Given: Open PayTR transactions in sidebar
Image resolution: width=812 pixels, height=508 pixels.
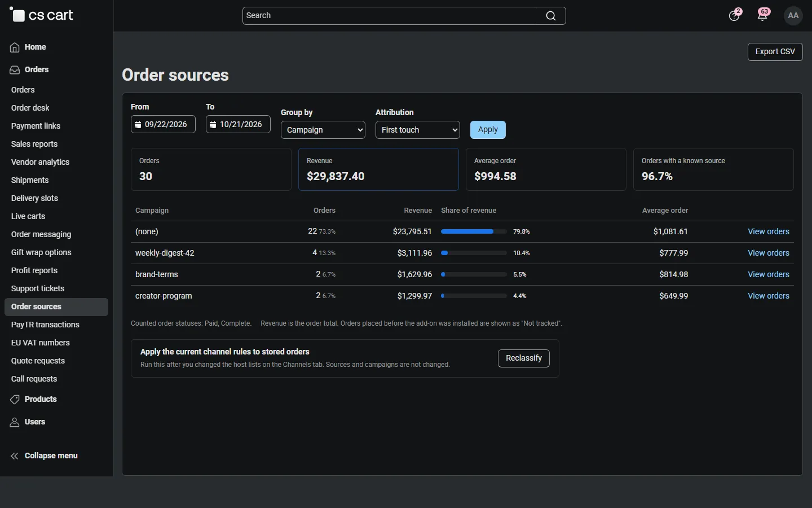Looking at the screenshot, I should pos(45,325).
